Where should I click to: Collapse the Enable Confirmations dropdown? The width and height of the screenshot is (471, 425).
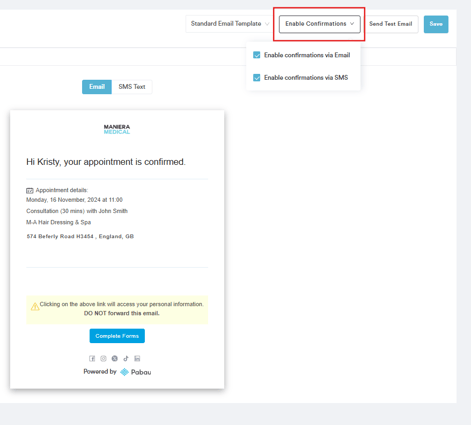319,24
